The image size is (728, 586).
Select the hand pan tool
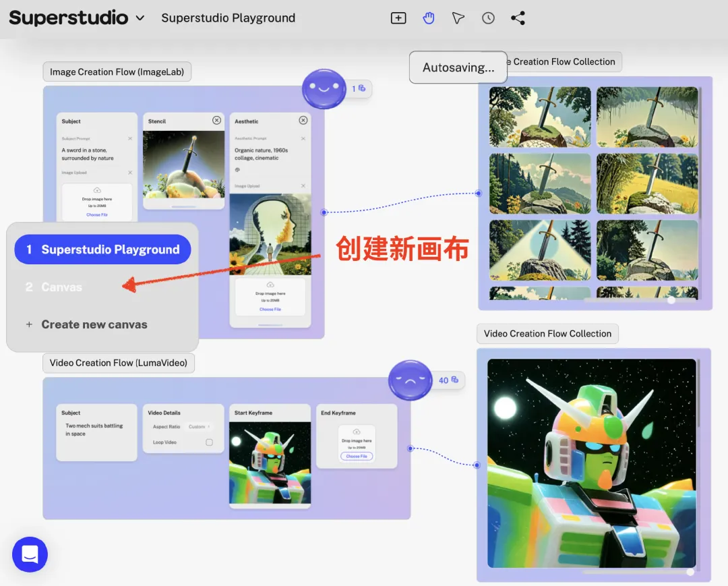click(428, 18)
